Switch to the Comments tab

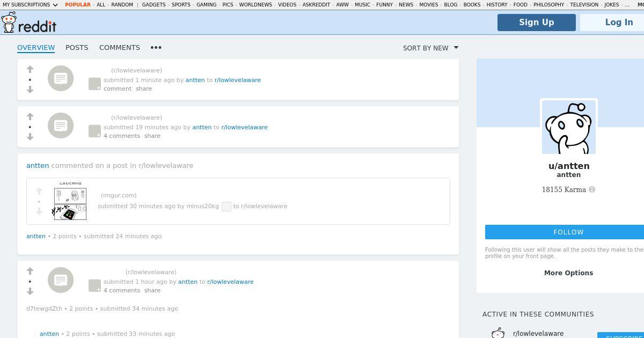pyautogui.click(x=120, y=47)
